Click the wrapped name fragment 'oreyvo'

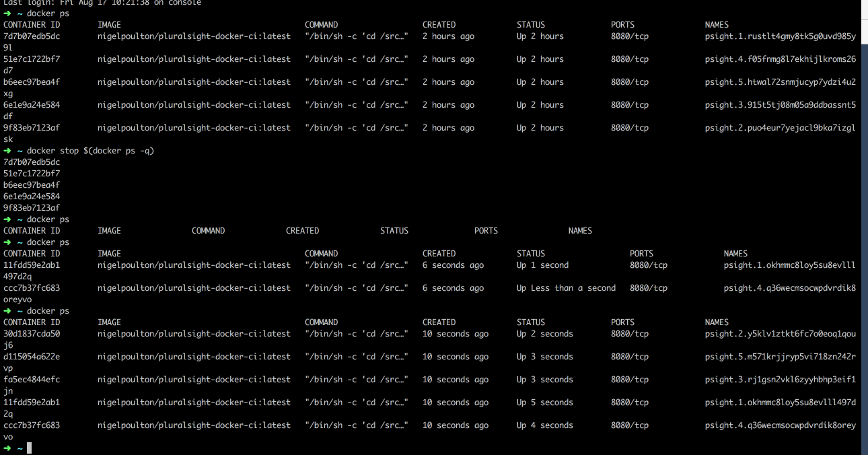pyautogui.click(x=17, y=300)
